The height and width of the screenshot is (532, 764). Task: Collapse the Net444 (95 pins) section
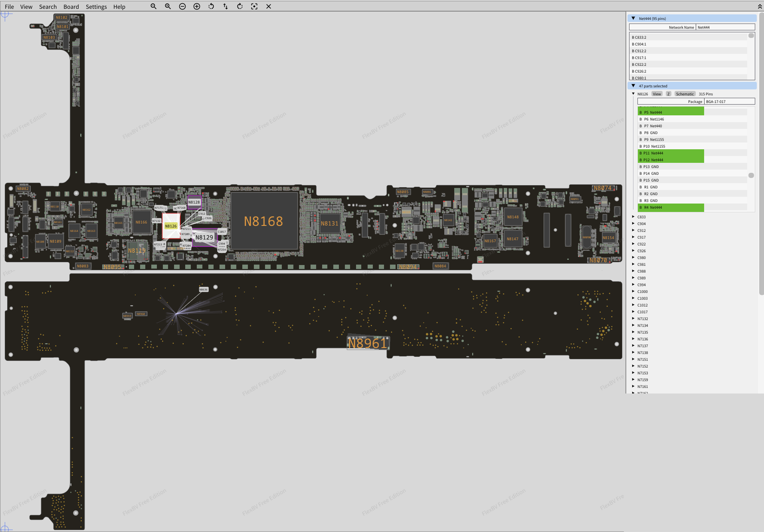[633, 18]
